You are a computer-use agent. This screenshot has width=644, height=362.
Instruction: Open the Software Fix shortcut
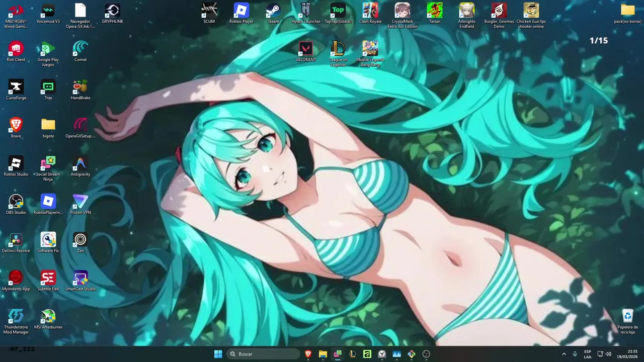click(x=48, y=242)
